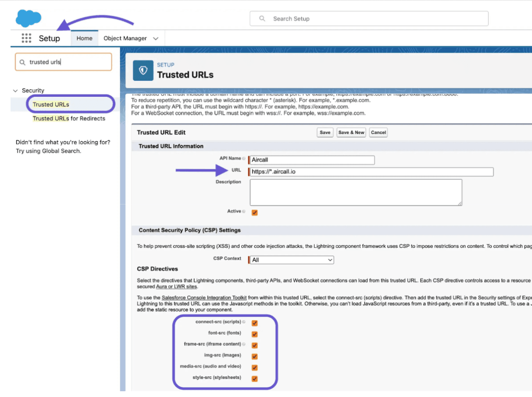Click the Trusted URLs shield icon

(x=142, y=70)
